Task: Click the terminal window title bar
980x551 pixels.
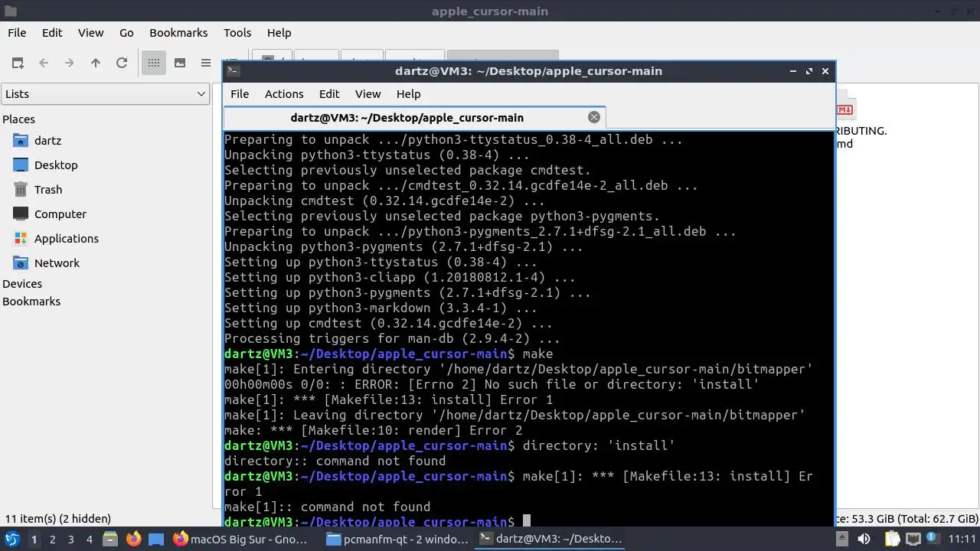Action: [528, 71]
